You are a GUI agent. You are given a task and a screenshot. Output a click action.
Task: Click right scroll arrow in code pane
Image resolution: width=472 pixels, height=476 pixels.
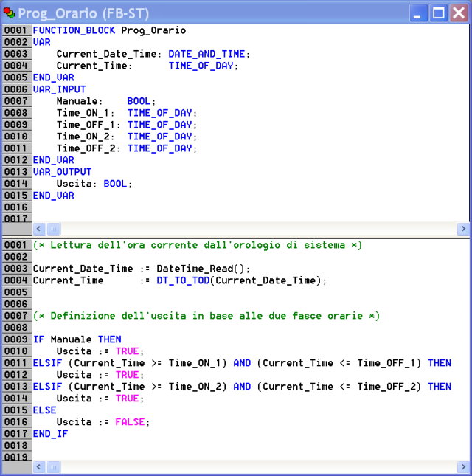[x=463, y=467]
